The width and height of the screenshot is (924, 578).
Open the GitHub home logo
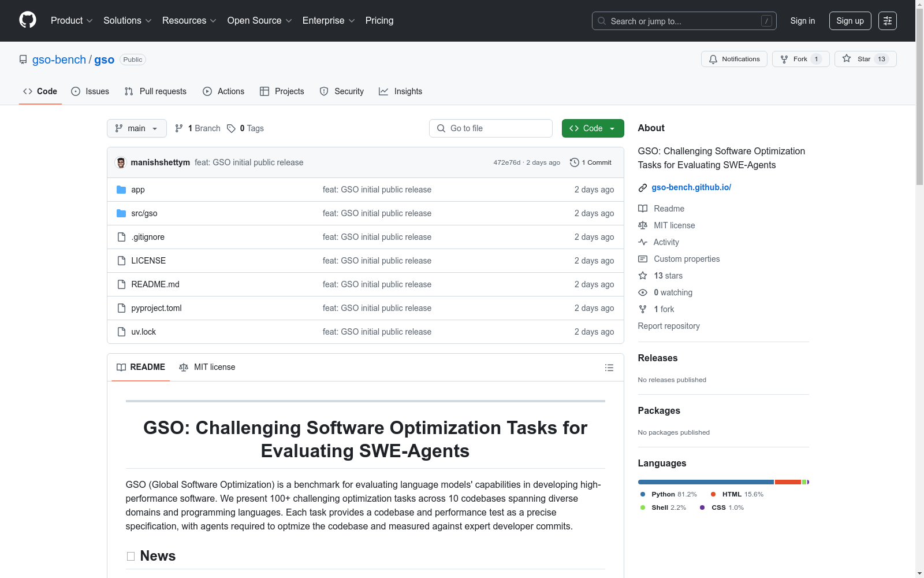pyautogui.click(x=28, y=20)
